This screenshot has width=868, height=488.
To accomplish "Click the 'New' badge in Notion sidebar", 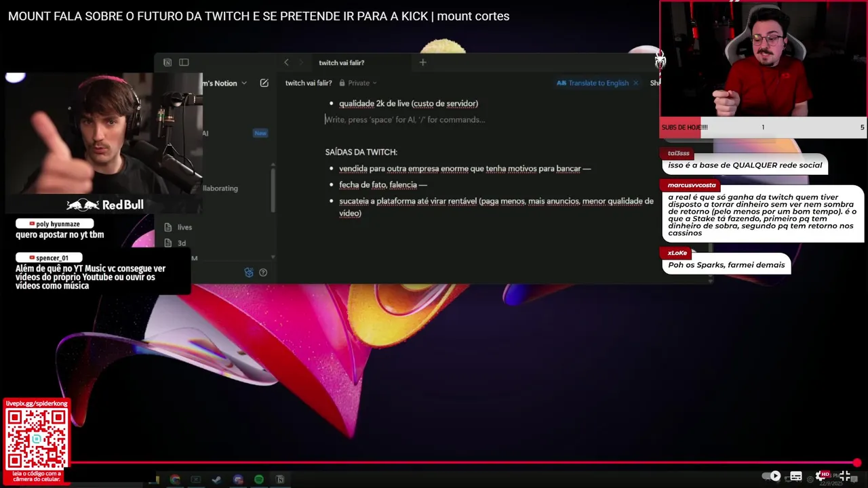I will click(x=260, y=134).
